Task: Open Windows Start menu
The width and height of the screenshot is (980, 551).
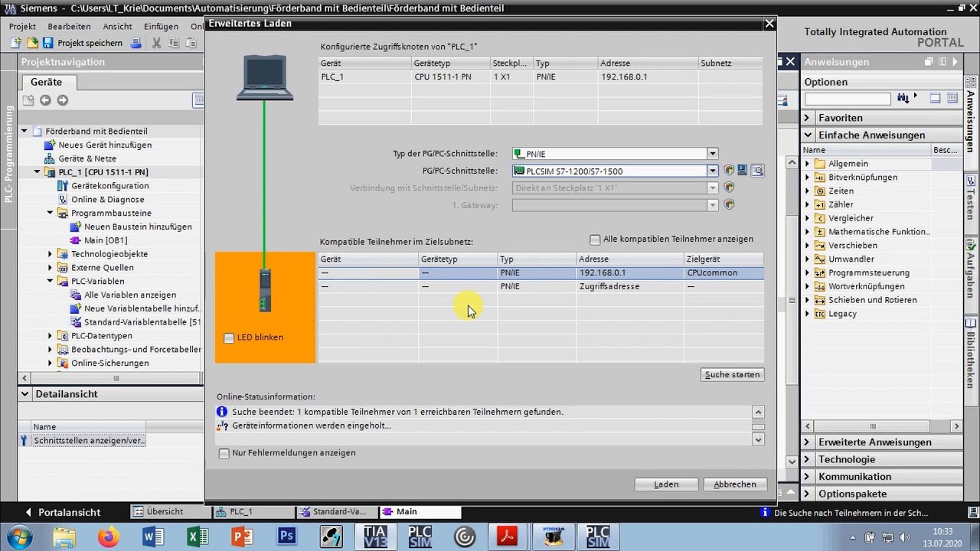Action: click(18, 536)
